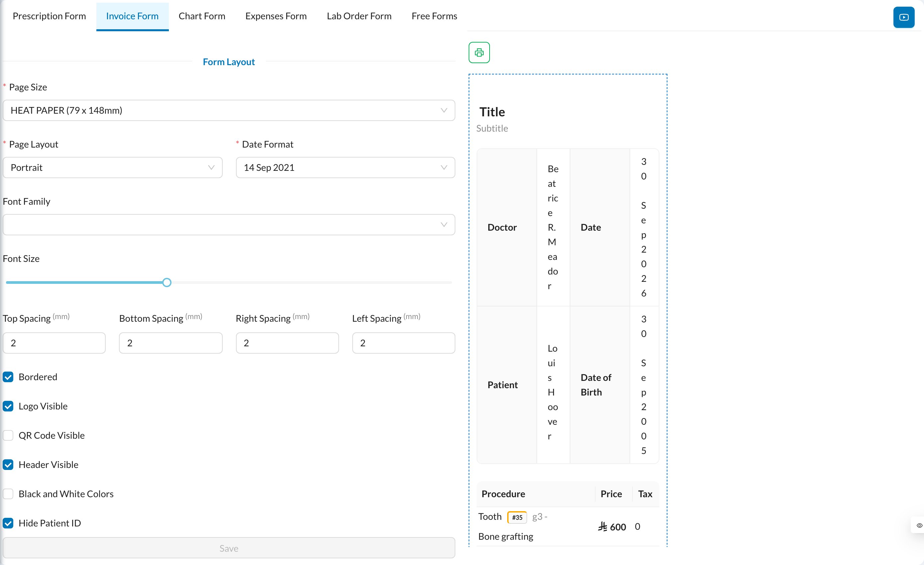
Task: Click the Title text in invoice preview
Action: (492, 112)
